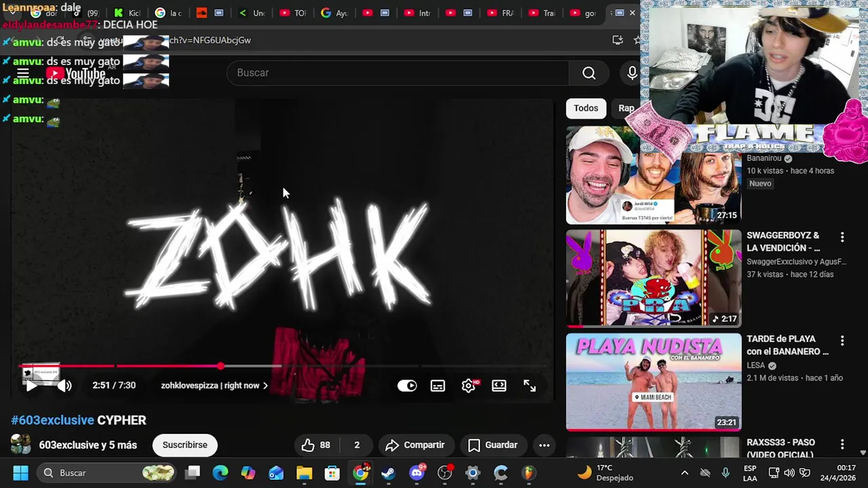Go to YouTube home via logo
This screenshot has width=868, height=488.
click(x=76, y=73)
